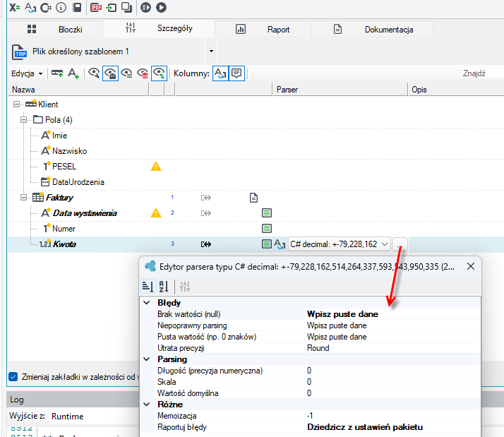504x437 pixels.
Task: Toggle the eye with trash bin option
Action: (143, 73)
